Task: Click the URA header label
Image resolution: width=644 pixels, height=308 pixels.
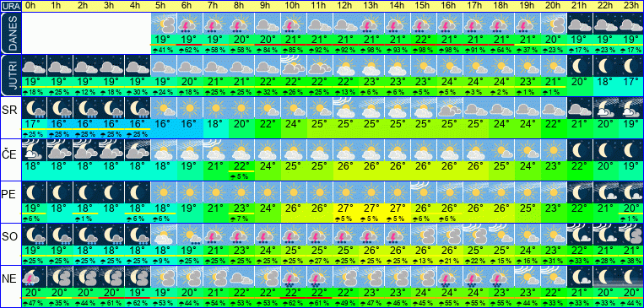Action: (x=11, y=6)
